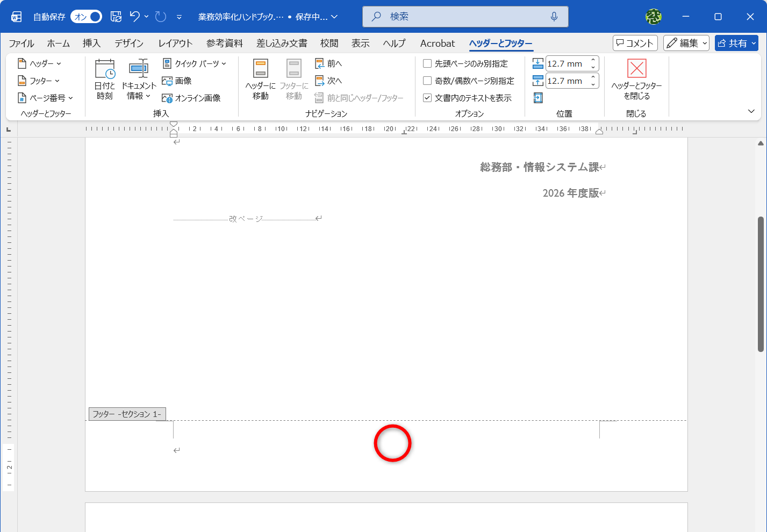Viewport: 767px width, 532px height.
Task: Click the 改ページ page break marker
Action: click(x=246, y=219)
